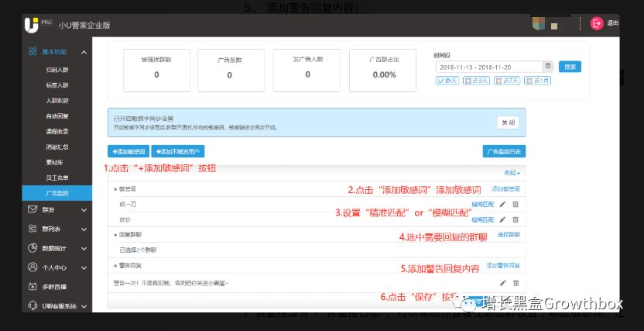Open 入群欢迎 in the sidebar
This screenshot has width=644, height=331.
57,101
